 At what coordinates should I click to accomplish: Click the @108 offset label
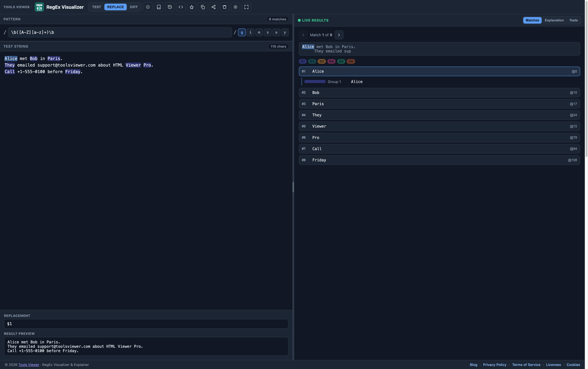[572, 160]
